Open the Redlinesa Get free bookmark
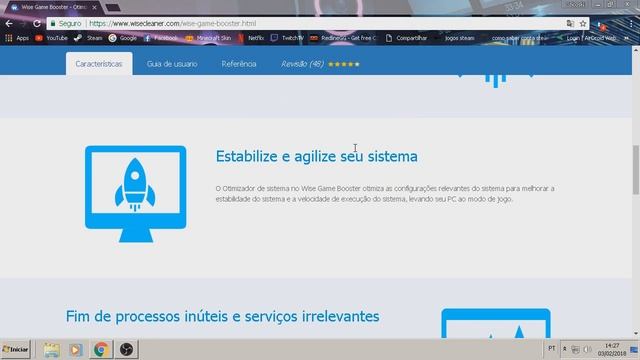Image resolution: width=640 pixels, height=360 pixels. point(343,38)
